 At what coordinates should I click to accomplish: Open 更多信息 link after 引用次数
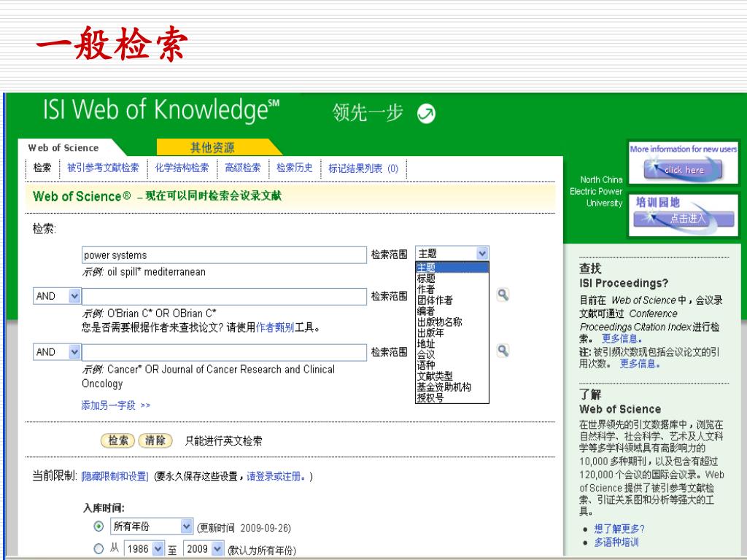639,364
